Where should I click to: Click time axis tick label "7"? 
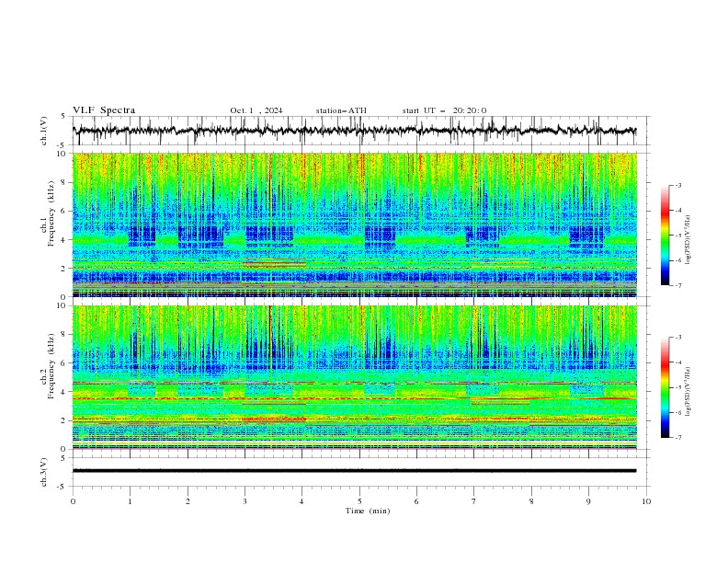click(474, 501)
